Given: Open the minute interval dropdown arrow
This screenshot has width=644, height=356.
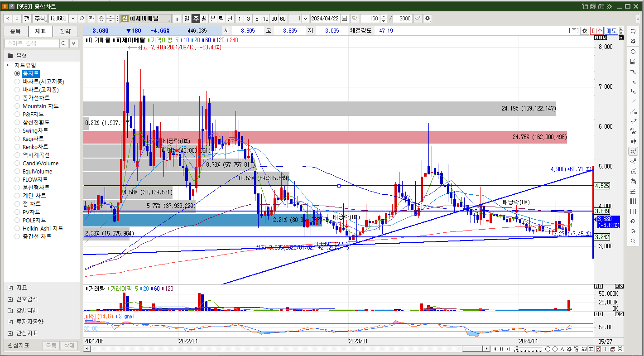Looking at the screenshot, I should point(305,19).
